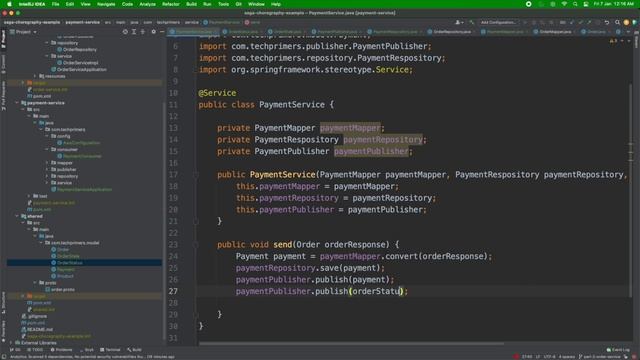Open the Build tool window button

[x=134, y=350]
